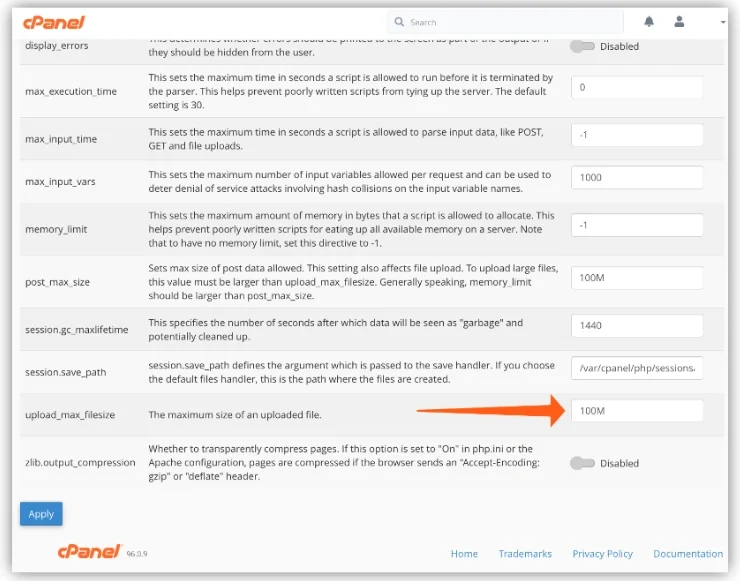Viewport: 740px width, 581px height.
Task: Click the memory_limit value field
Action: click(x=637, y=225)
